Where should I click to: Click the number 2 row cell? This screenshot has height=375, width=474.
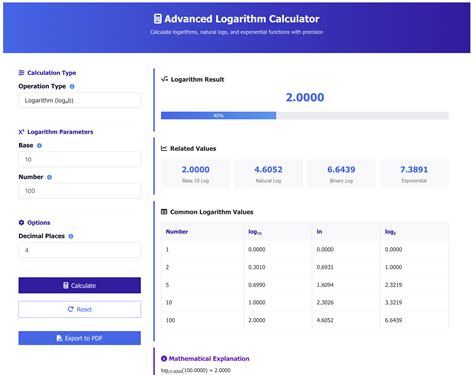tap(202, 267)
